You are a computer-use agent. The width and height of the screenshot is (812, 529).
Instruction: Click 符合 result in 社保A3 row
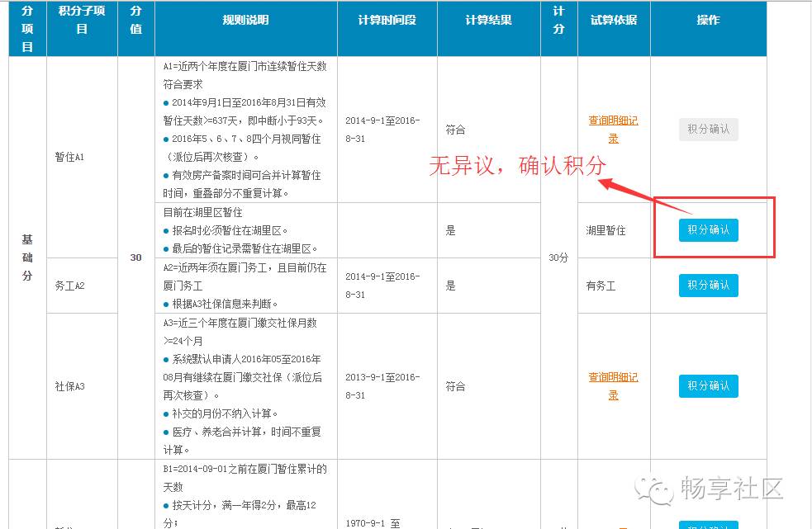tap(456, 387)
